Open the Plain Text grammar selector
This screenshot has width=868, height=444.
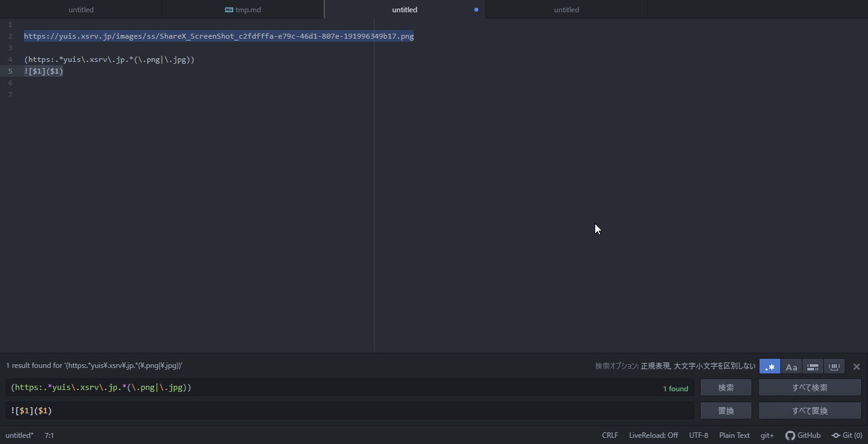tap(734, 435)
